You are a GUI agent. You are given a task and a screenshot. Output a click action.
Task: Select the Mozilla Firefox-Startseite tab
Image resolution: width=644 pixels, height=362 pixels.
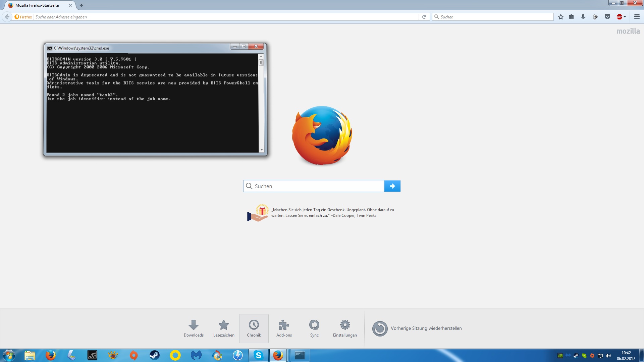[x=37, y=5]
